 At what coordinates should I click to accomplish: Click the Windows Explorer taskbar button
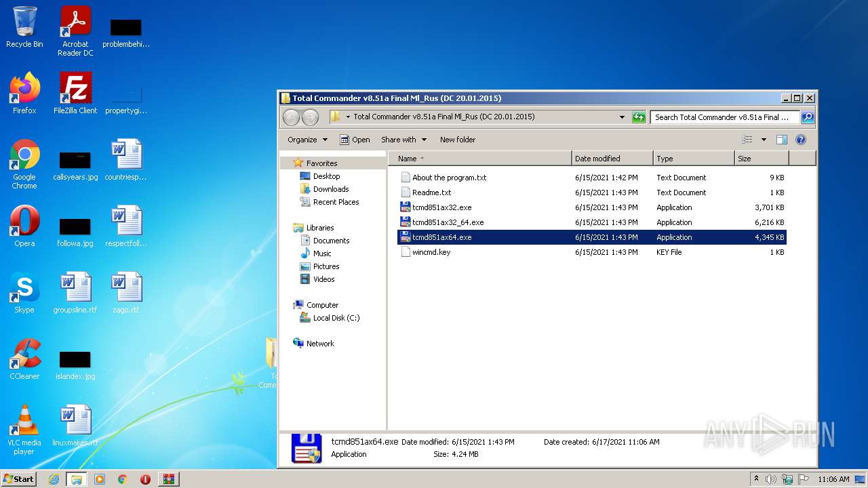[x=77, y=479]
